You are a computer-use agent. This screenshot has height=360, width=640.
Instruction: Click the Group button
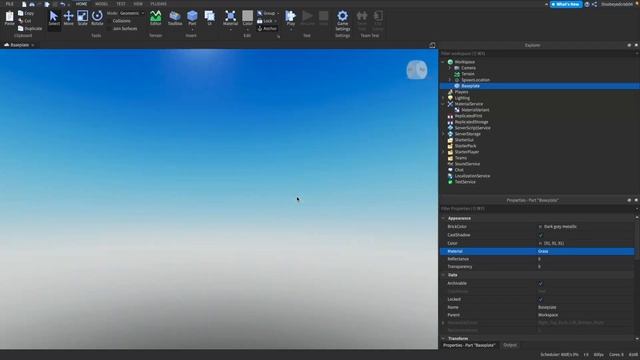[266, 13]
